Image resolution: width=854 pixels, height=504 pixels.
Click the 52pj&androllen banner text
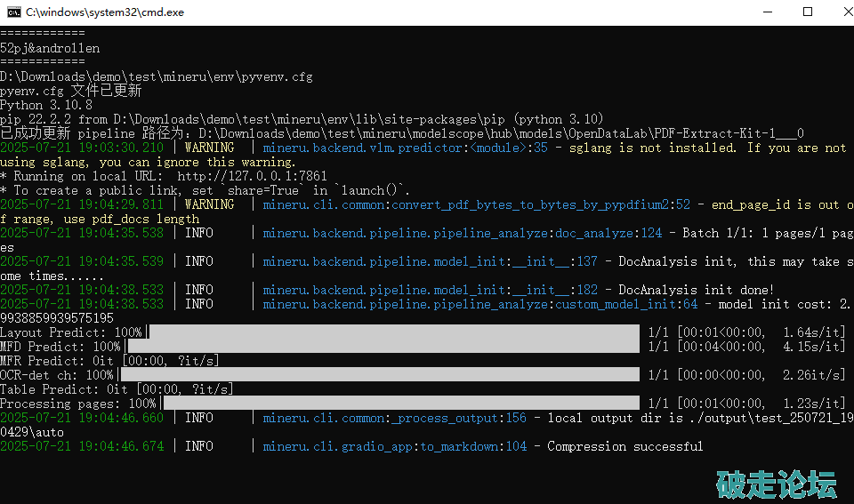pos(50,48)
